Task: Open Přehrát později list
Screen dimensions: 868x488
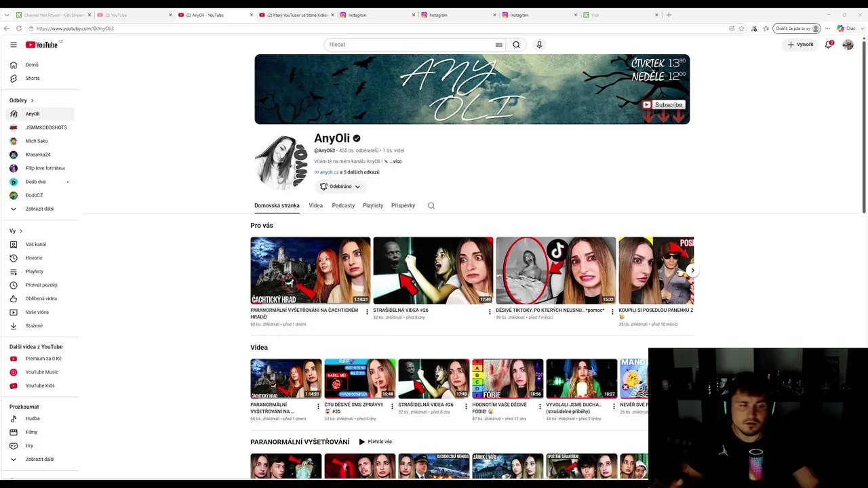Action: pos(42,285)
